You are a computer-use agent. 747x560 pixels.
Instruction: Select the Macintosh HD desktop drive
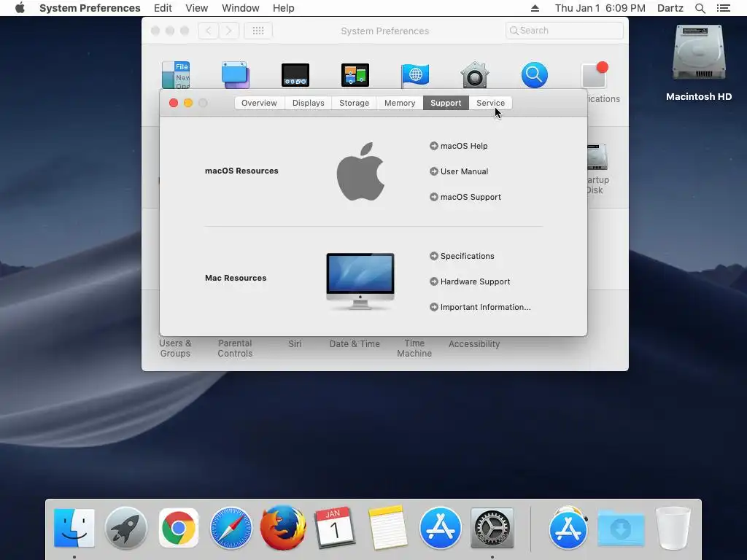coord(699,62)
